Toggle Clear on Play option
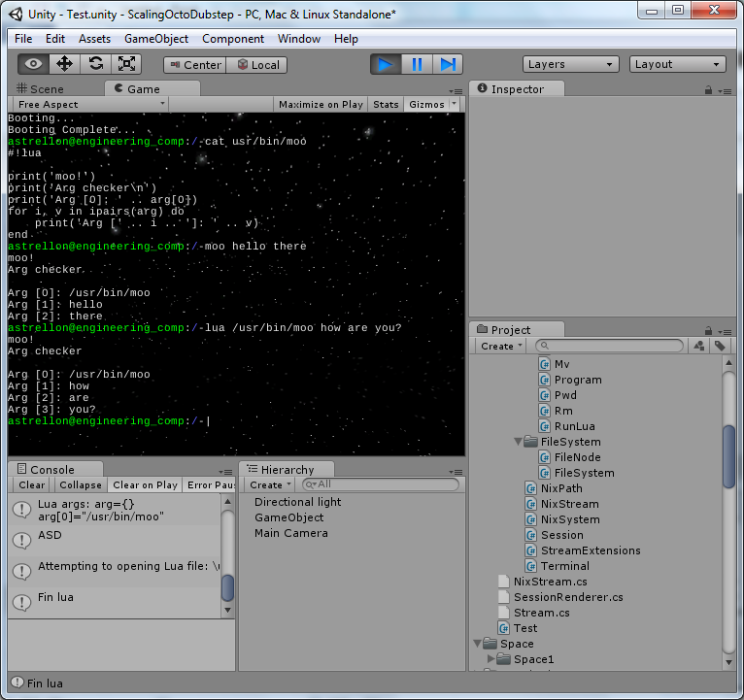Screen dimensions: 744x700 pyautogui.click(x=145, y=485)
